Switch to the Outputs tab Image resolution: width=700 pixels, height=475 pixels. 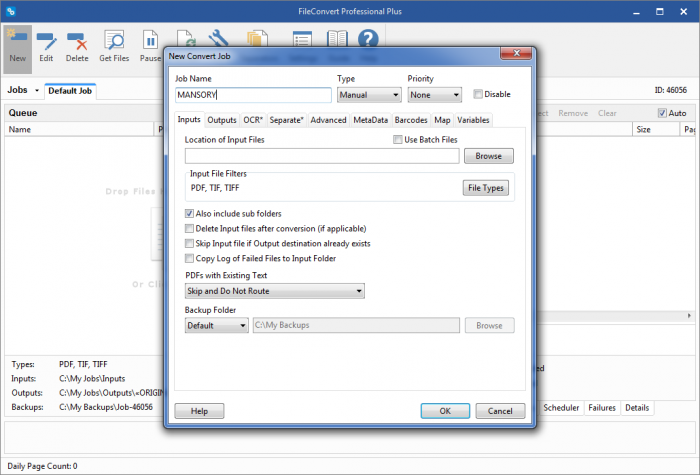tap(222, 120)
